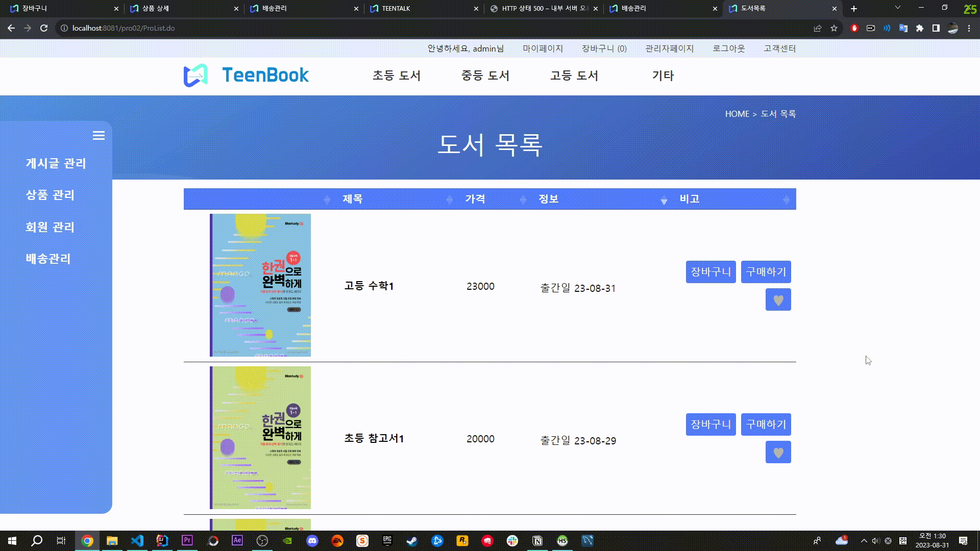Open 상품 관리 in the admin sidebar

point(50,195)
